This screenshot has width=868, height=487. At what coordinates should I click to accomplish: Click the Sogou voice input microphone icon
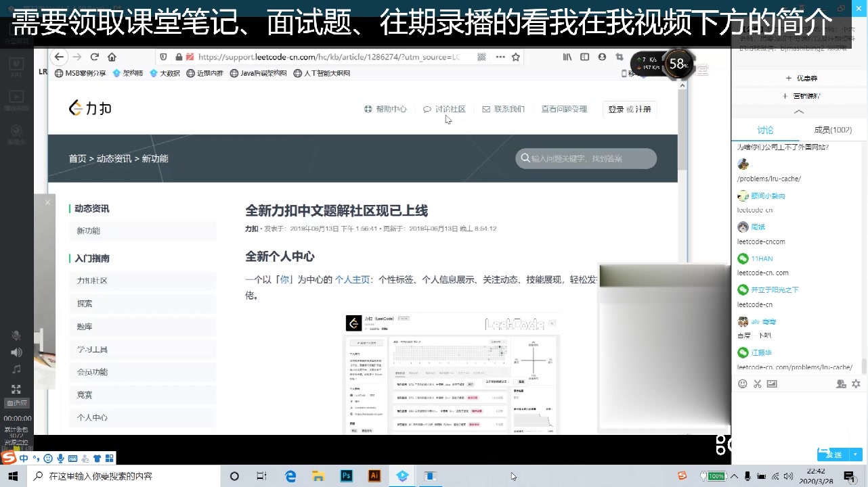(x=60, y=458)
